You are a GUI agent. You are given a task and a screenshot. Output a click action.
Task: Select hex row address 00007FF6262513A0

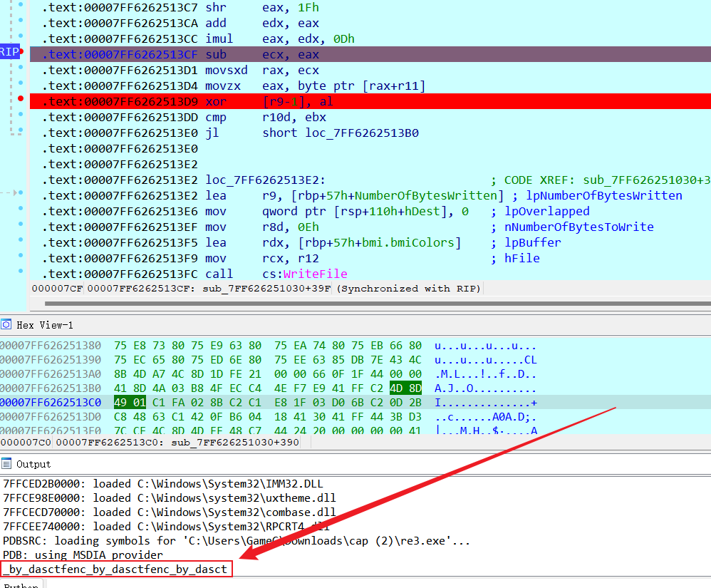coord(51,374)
